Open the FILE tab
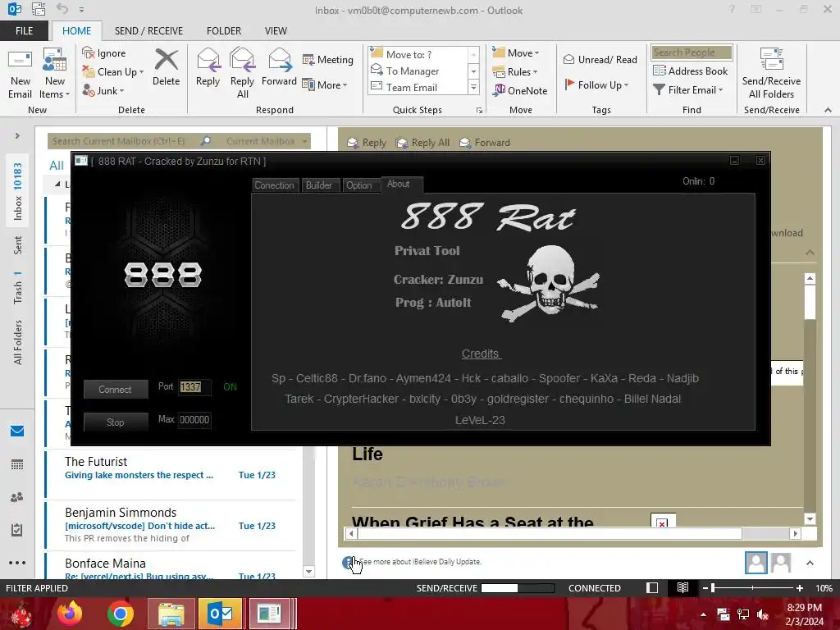 click(24, 30)
